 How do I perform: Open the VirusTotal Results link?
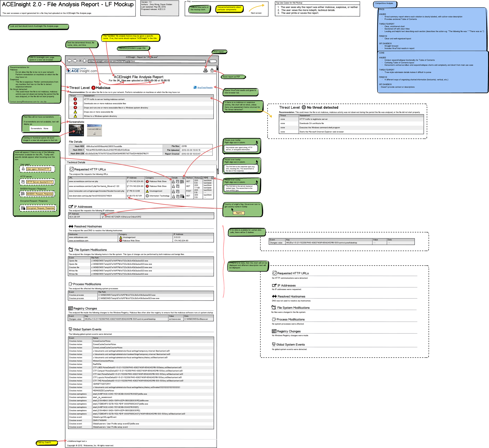[205, 88]
